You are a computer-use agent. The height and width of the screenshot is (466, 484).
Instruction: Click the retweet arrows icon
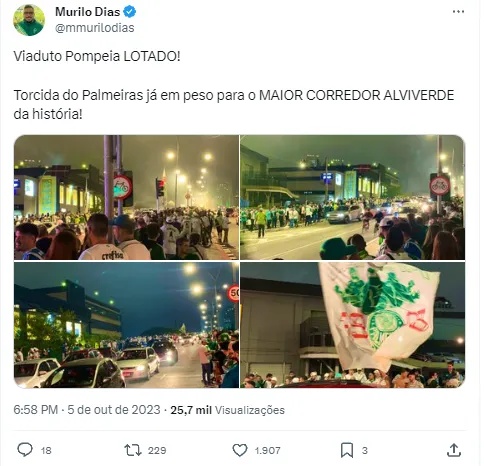click(133, 450)
